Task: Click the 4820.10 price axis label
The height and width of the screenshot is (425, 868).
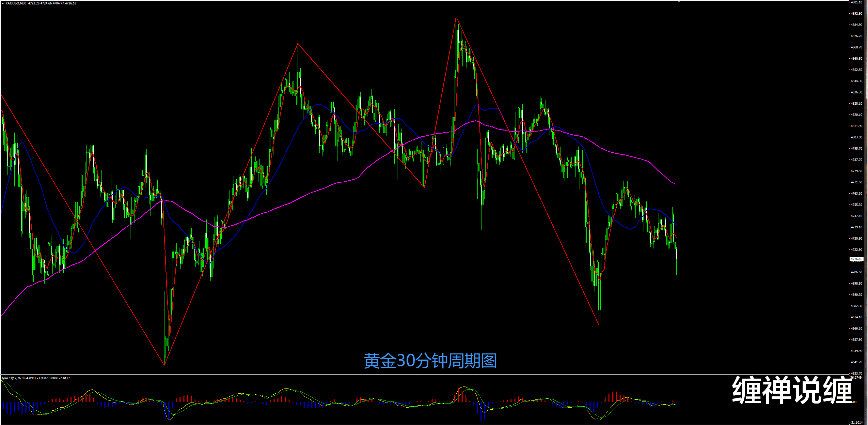Action: 857,115
